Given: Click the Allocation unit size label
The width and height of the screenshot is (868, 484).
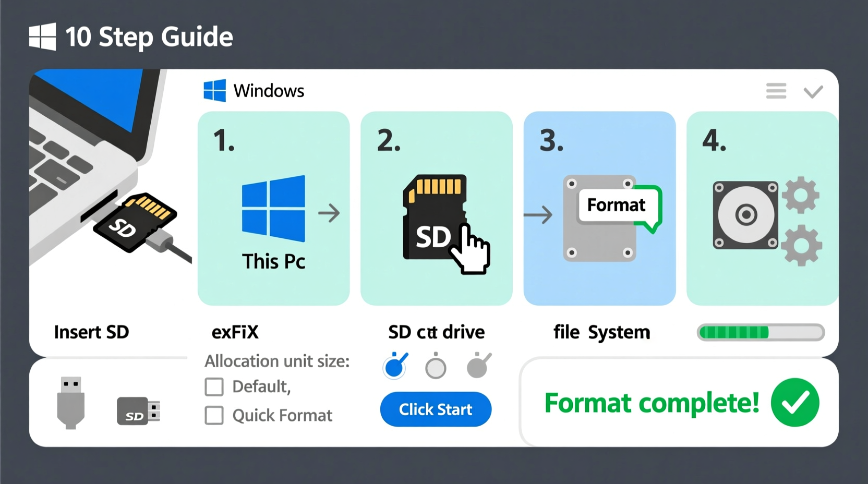Looking at the screenshot, I should click(277, 361).
